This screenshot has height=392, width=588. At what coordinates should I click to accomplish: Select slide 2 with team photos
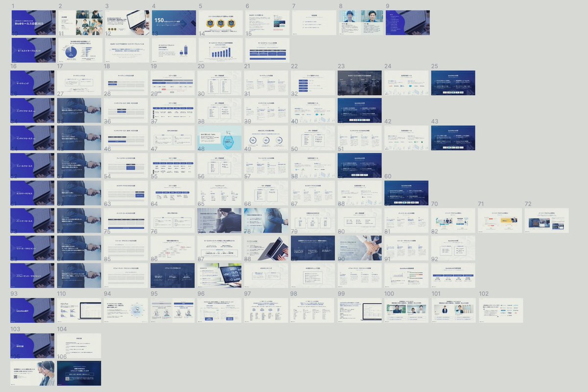[79, 23]
